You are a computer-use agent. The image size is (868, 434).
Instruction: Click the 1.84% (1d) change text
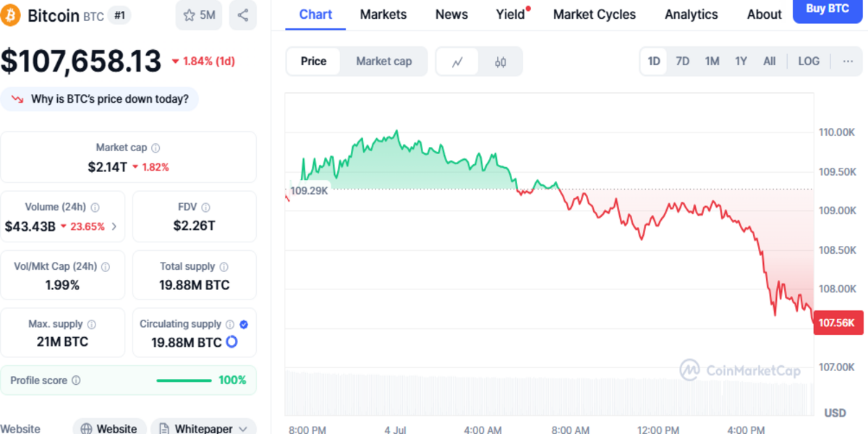[x=208, y=61]
